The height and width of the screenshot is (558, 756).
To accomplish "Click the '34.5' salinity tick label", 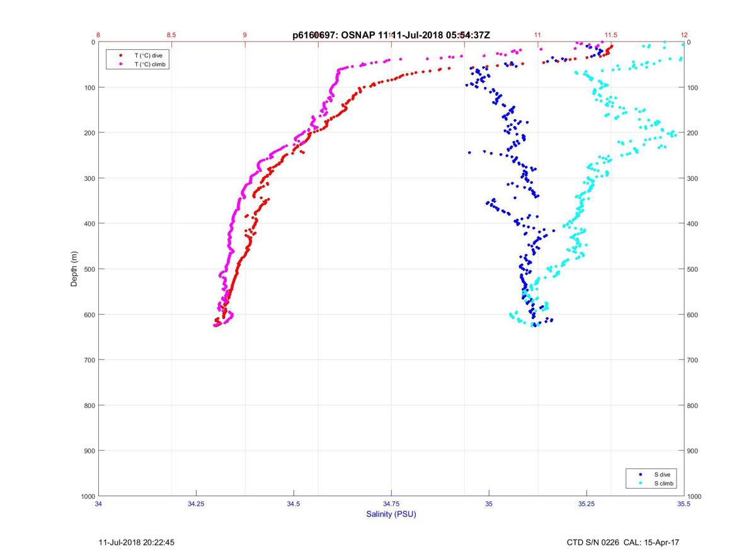I will (x=294, y=504).
